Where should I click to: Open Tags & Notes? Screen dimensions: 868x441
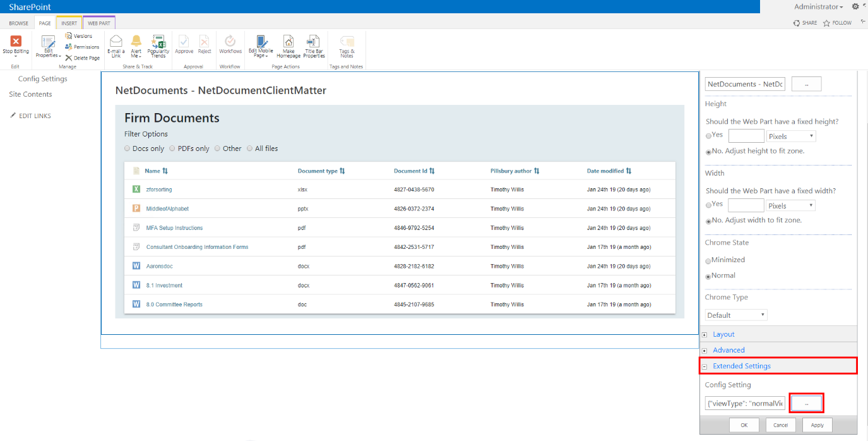(347, 47)
